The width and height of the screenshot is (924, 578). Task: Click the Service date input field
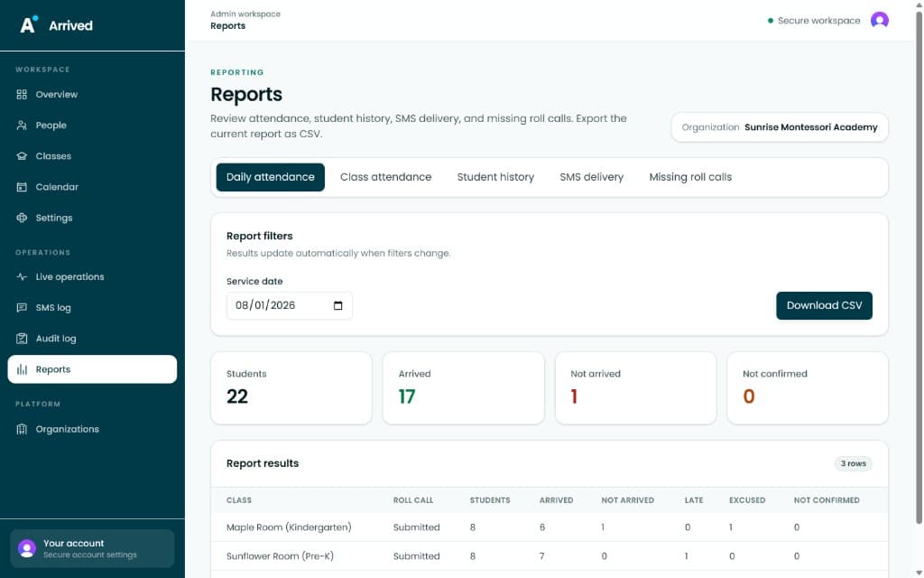(x=290, y=305)
